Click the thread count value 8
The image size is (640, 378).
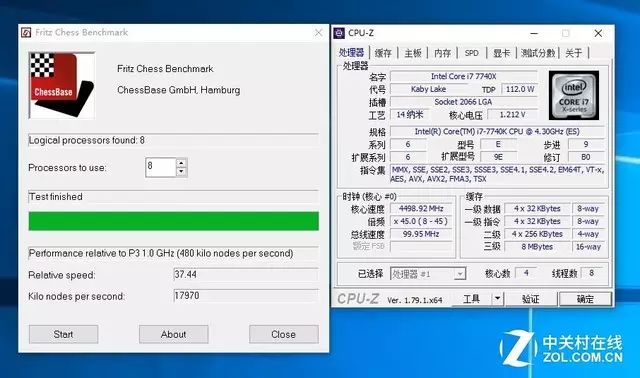pyautogui.click(x=591, y=273)
